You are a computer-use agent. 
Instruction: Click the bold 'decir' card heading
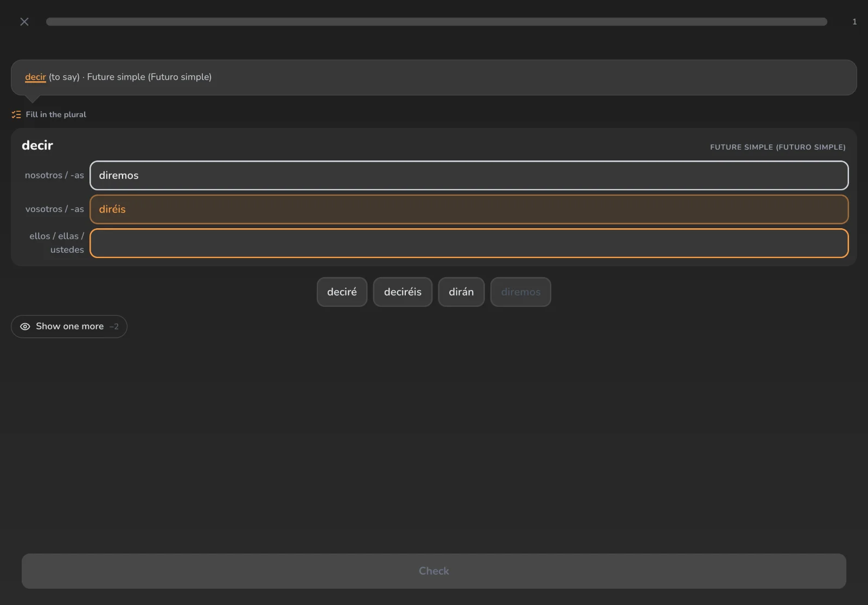[37, 145]
